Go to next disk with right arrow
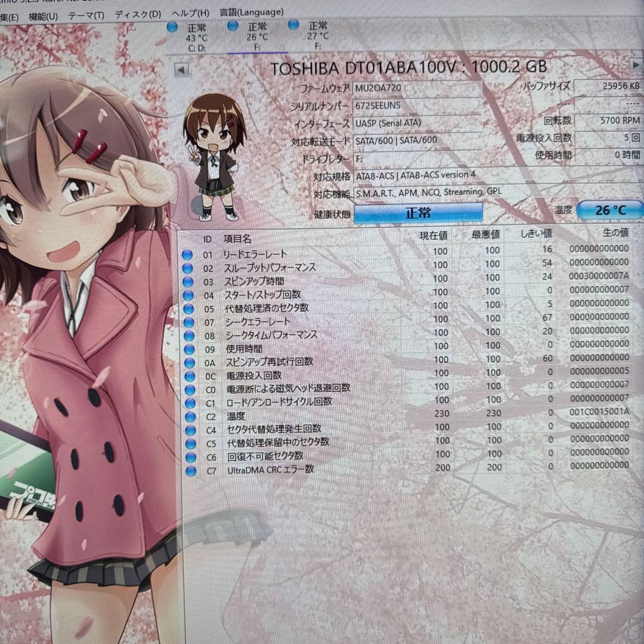This screenshot has height=644, width=644. (x=635, y=65)
